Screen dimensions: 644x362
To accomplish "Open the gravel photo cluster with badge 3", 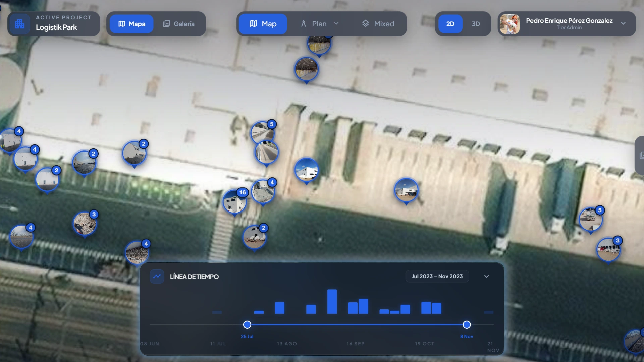I will [85, 224].
